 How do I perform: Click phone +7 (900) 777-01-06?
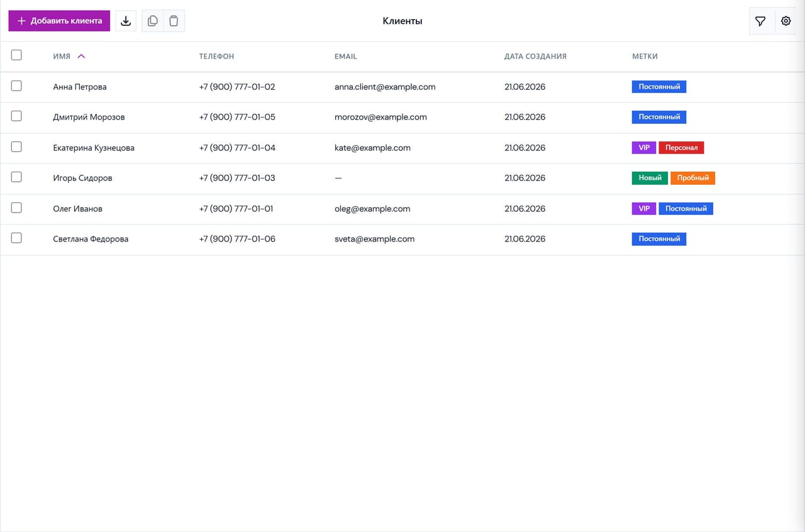(x=237, y=239)
